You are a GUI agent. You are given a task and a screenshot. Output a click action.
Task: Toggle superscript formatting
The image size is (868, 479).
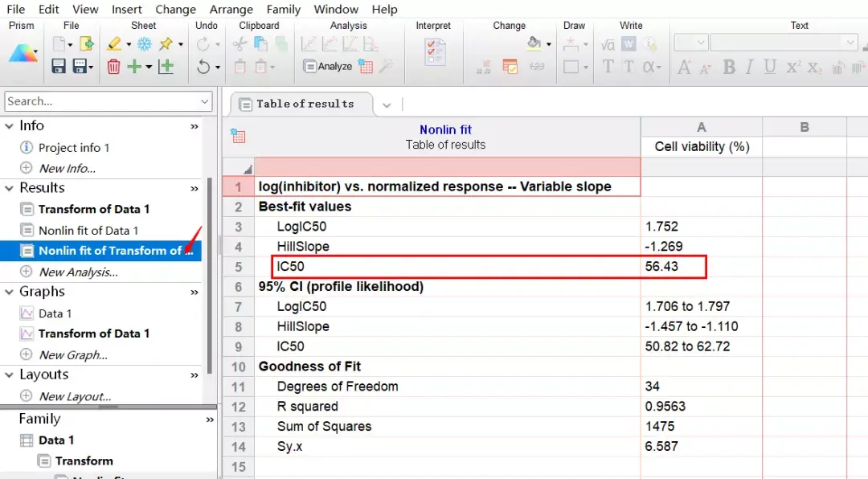pos(792,67)
